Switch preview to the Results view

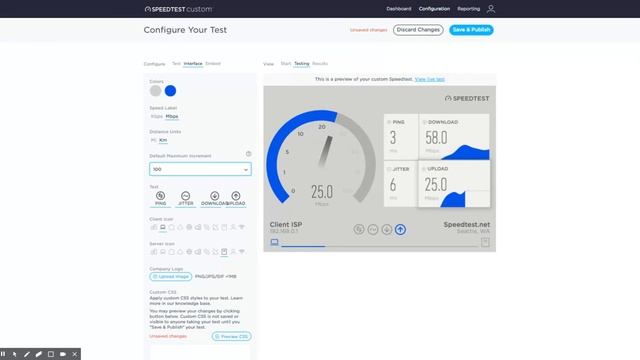coord(320,64)
